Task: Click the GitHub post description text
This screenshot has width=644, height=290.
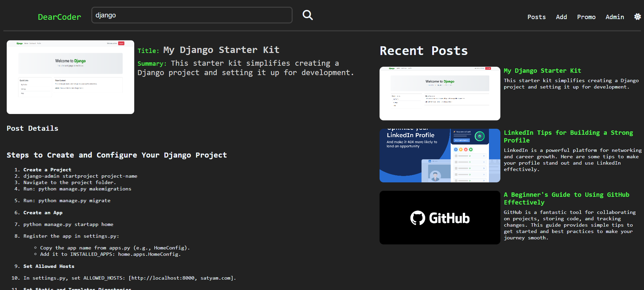Action: pyautogui.click(x=570, y=225)
